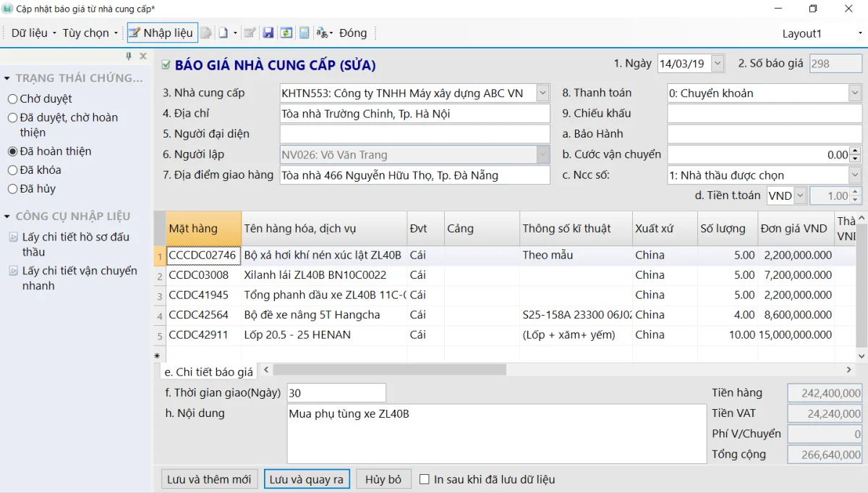Click the refresh icon in the toolbar

[x=286, y=33]
